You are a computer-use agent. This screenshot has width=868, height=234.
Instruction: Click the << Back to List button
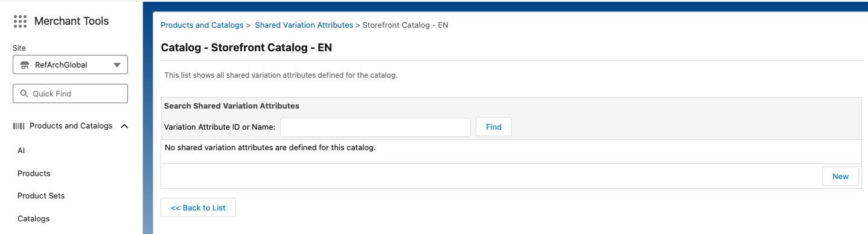click(x=198, y=207)
